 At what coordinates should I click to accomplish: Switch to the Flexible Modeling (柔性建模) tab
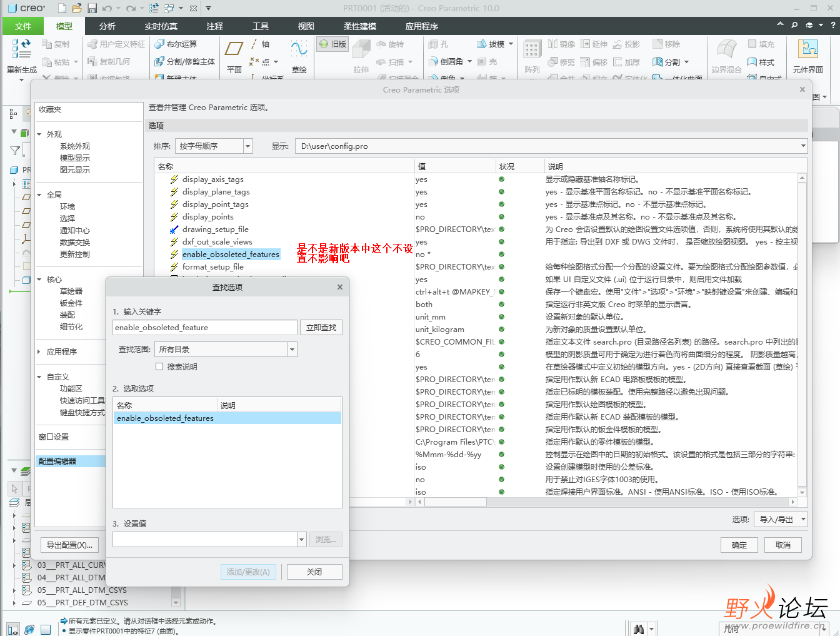pos(360,26)
